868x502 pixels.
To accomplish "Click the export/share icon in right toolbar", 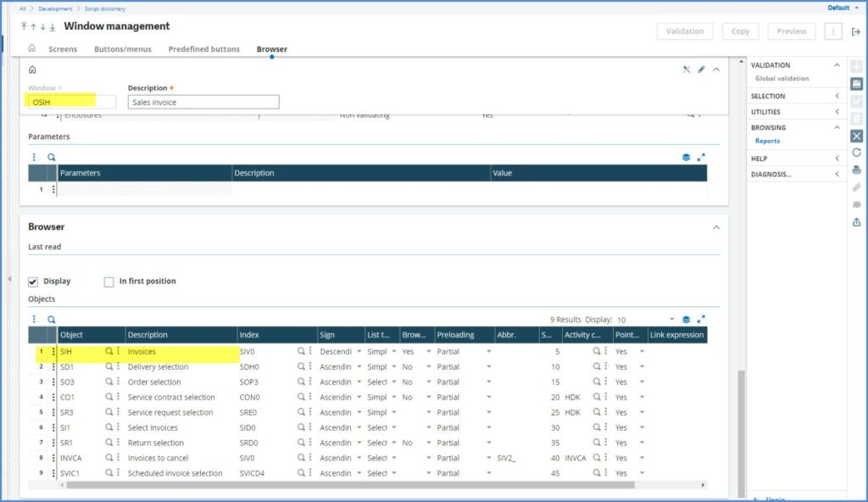I will coord(856,222).
